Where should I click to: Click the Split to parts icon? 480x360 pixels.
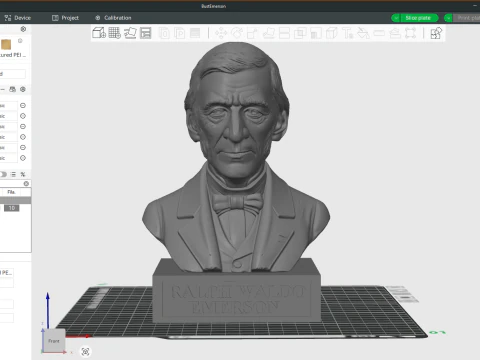[180, 33]
